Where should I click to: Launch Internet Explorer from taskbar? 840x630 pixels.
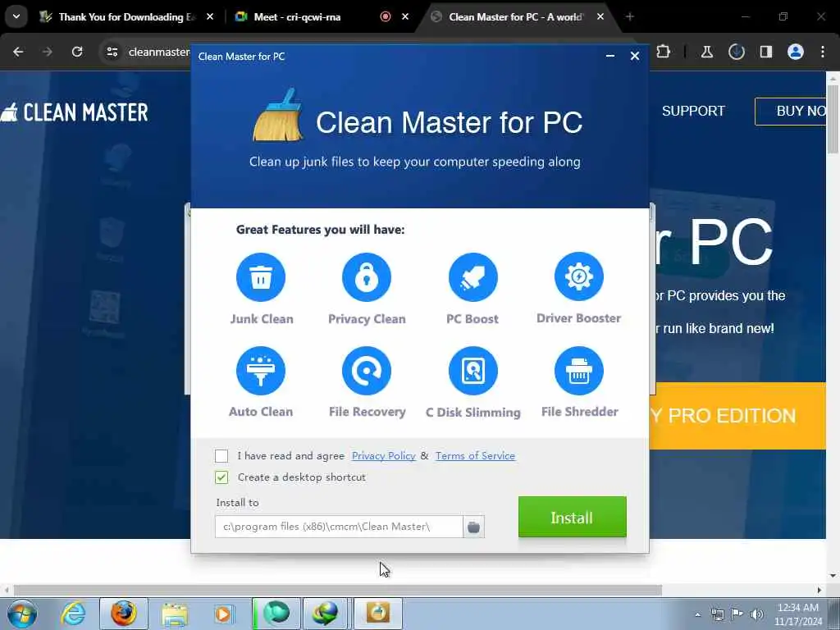pos(73,614)
